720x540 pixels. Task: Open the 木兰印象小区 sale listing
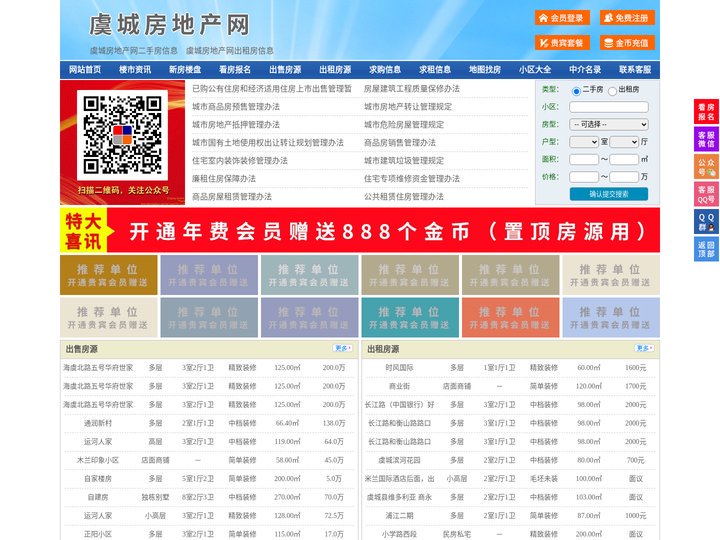(x=98, y=460)
